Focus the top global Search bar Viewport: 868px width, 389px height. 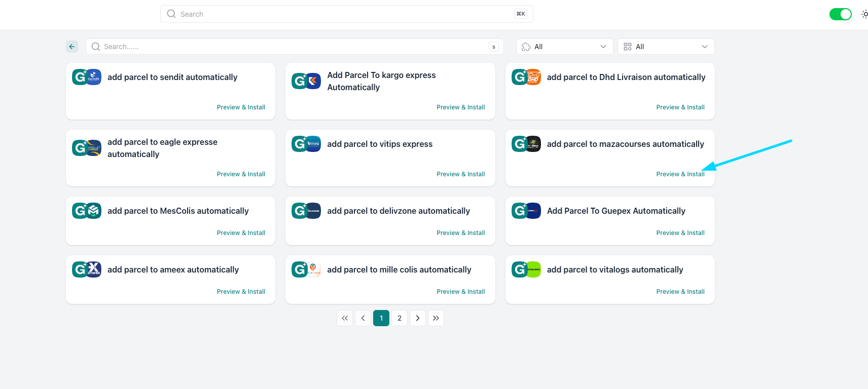[346, 14]
